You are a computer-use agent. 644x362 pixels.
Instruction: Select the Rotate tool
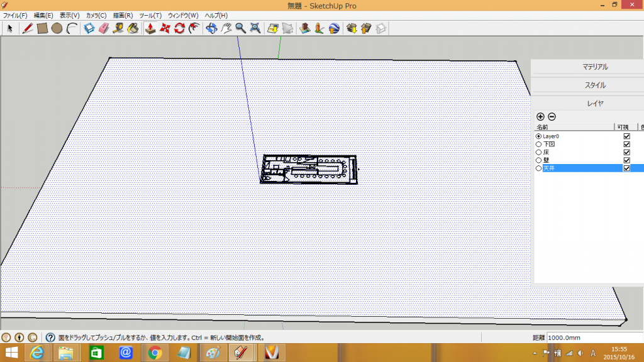[180, 28]
